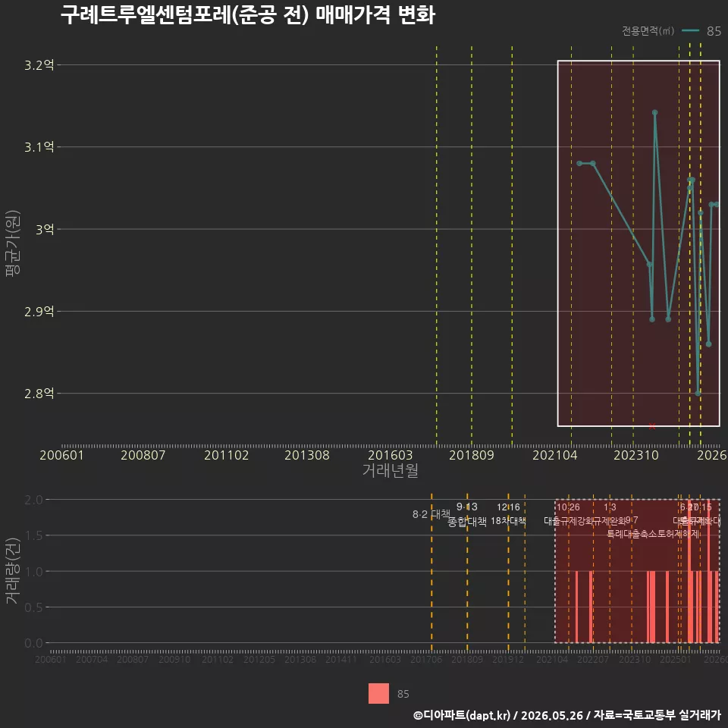Click 201809 on the price chart x-axis
The width and height of the screenshot is (728, 728).
click(x=471, y=455)
